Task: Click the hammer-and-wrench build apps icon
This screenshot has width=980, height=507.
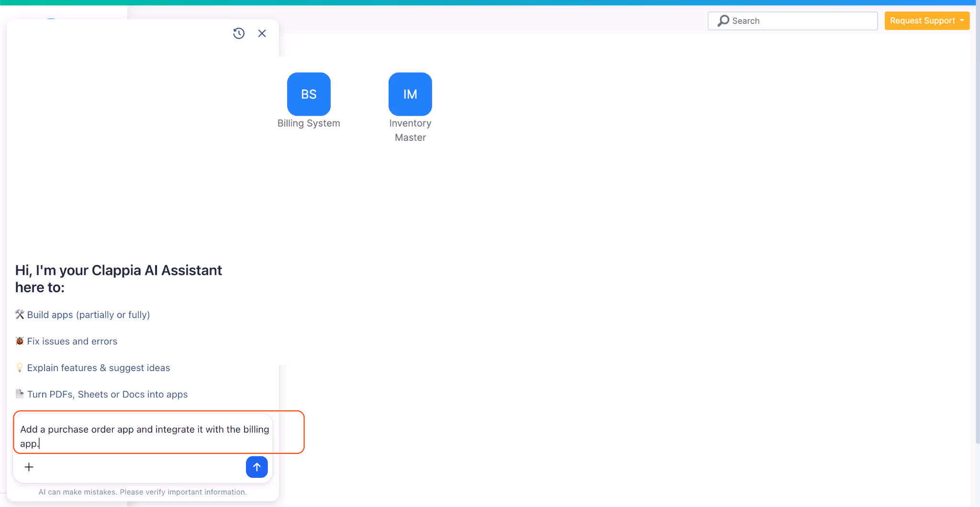Action: point(19,314)
